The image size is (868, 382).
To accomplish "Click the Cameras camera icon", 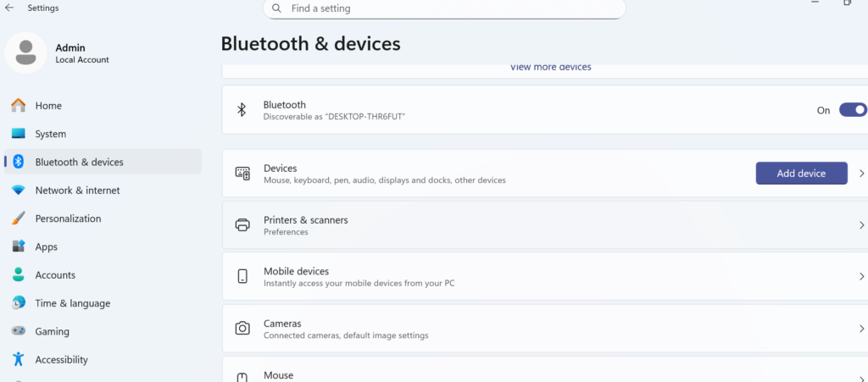I will tap(242, 329).
